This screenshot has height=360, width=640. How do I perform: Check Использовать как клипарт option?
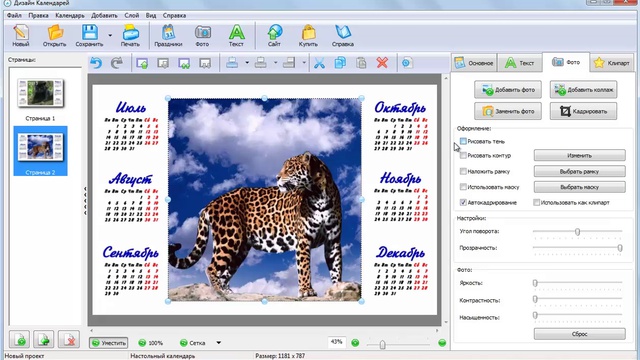click(537, 202)
